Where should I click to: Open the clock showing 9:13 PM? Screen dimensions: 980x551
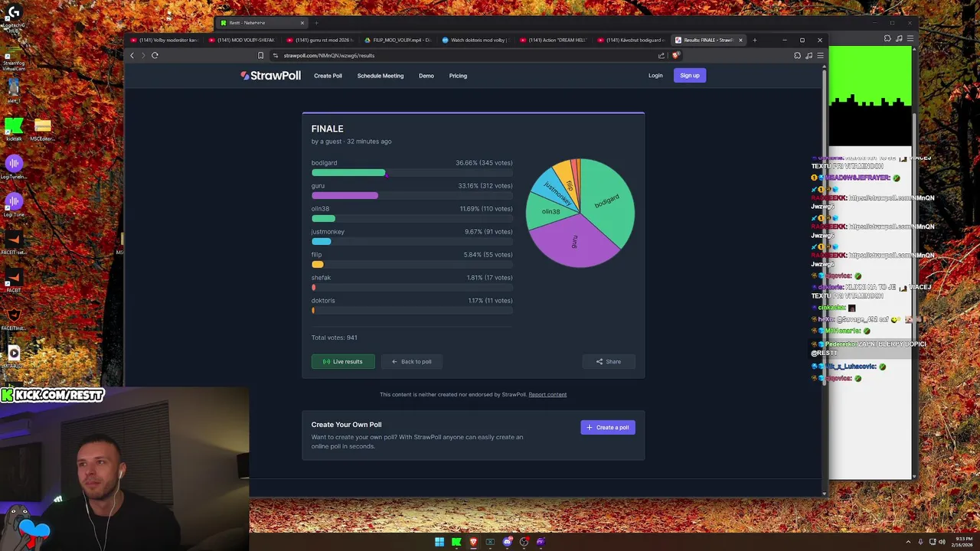point(962,542)
